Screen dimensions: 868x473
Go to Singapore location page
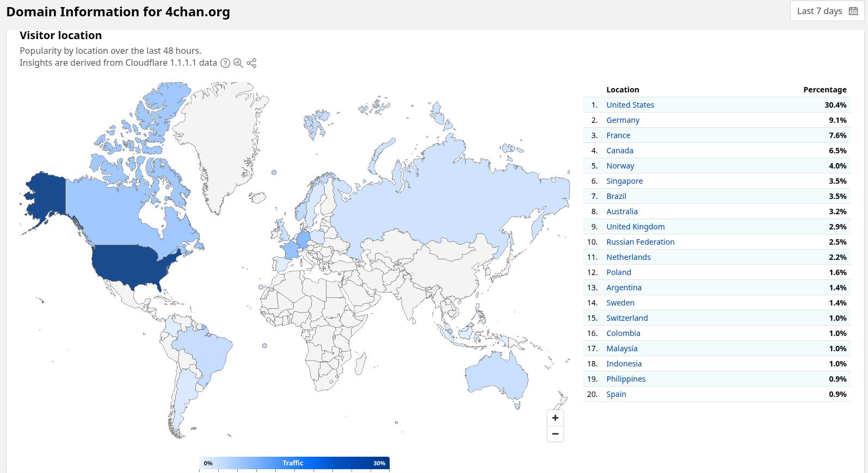coord(625,181)
